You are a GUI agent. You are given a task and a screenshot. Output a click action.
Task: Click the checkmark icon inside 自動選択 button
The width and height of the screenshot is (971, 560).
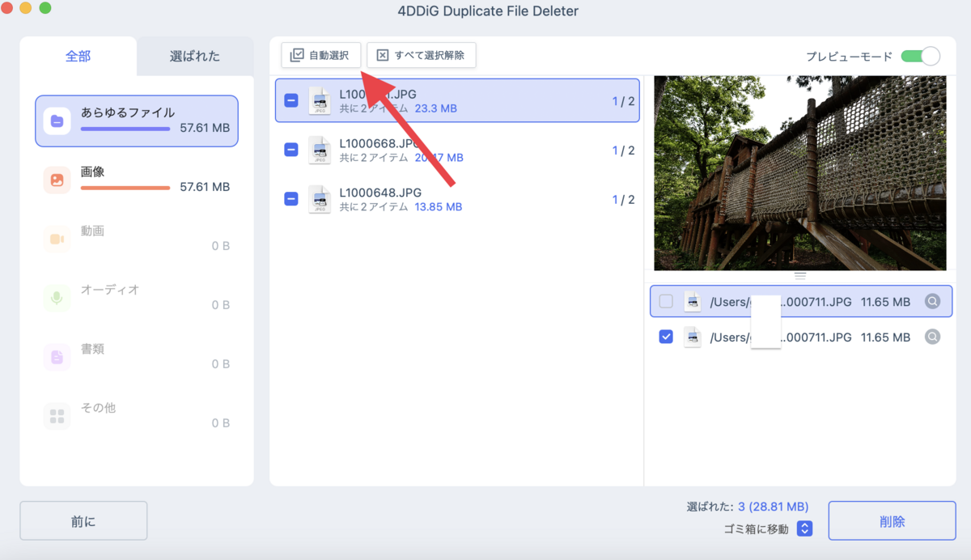[297, 55]
